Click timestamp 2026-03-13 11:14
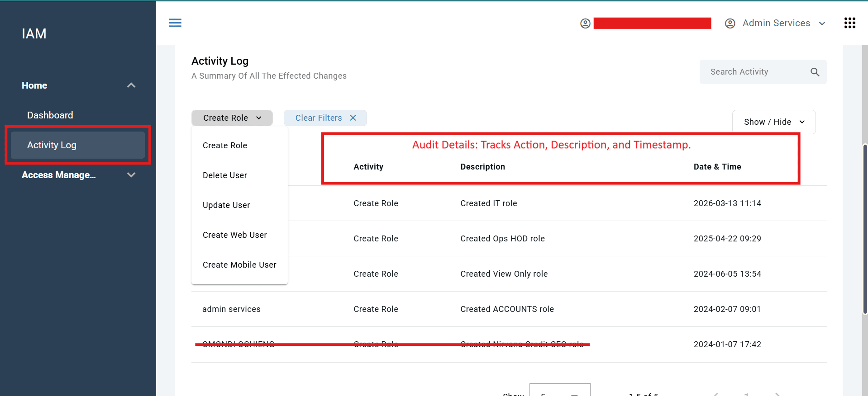 click(727, 203)
